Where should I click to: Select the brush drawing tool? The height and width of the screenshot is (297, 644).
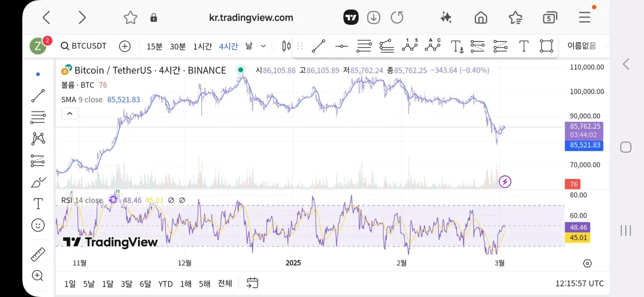click(x=38, y=183)
